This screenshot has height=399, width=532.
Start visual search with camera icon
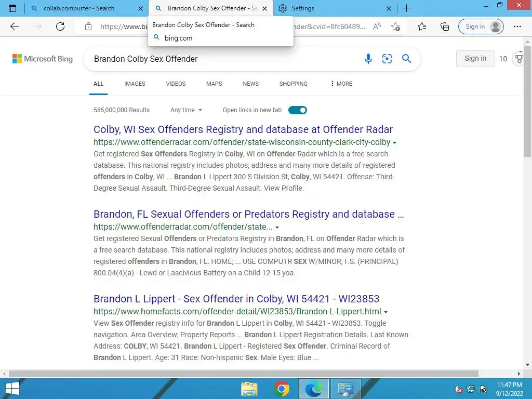(x=387, y=59)
